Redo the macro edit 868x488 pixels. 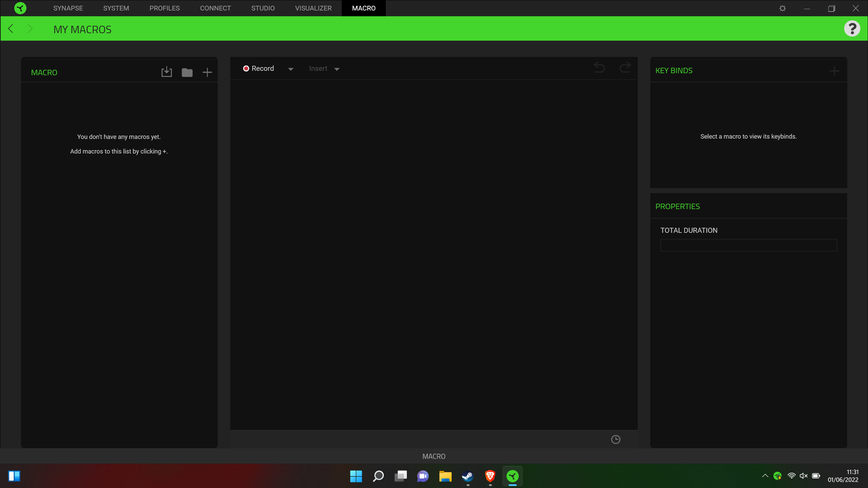(625, 68)
